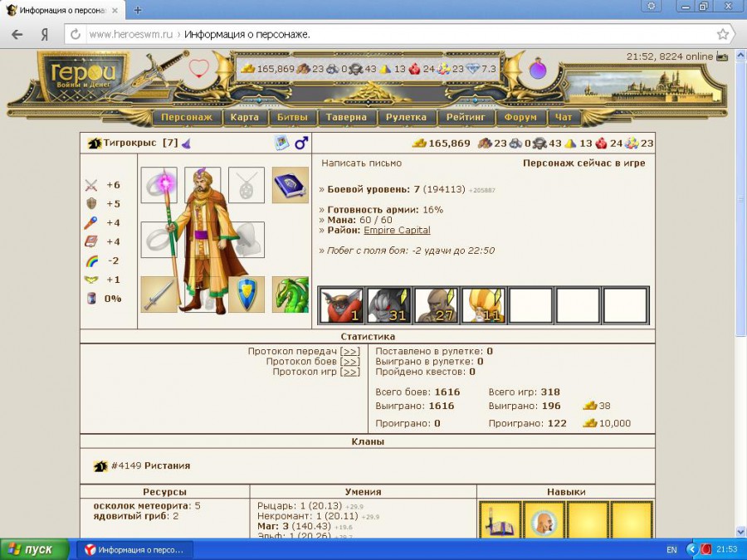Click the crossed swords attack stat icon

[x=91, y=185]
